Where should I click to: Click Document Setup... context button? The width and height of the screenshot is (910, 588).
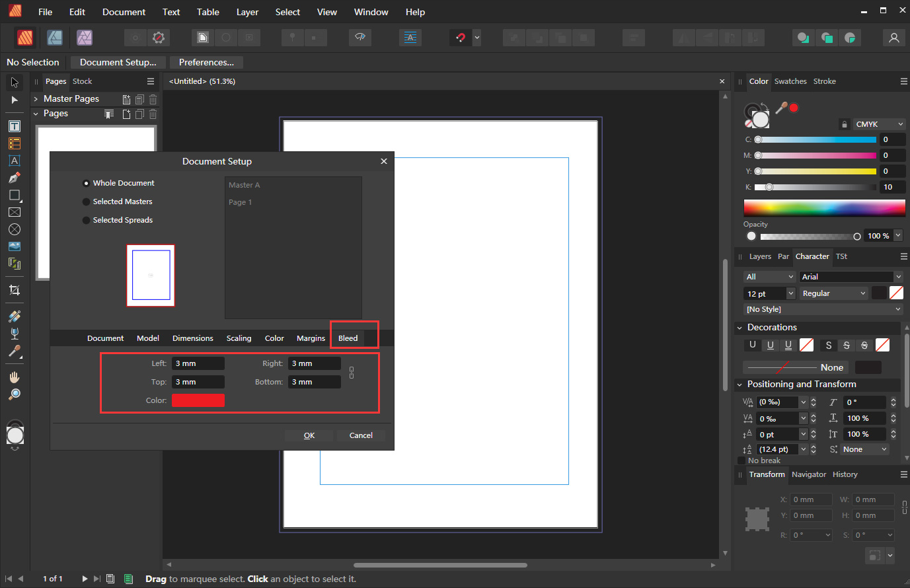coord(118,62)
